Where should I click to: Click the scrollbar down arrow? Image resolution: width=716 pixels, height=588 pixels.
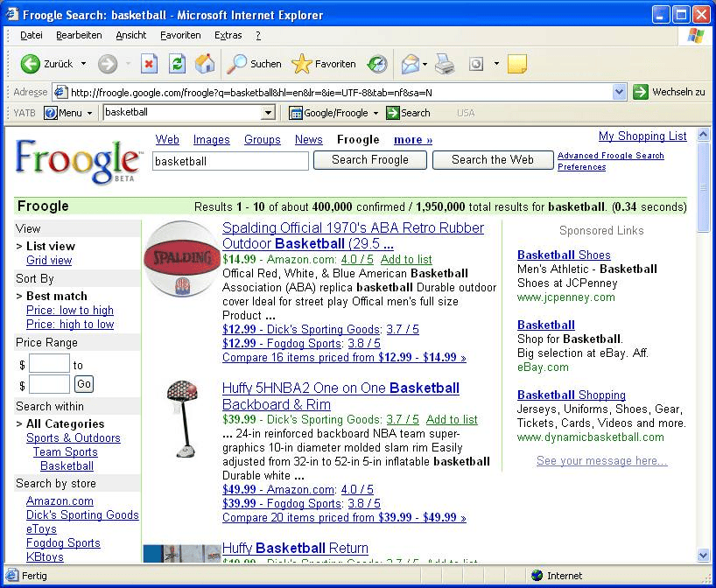click(703, 555)
